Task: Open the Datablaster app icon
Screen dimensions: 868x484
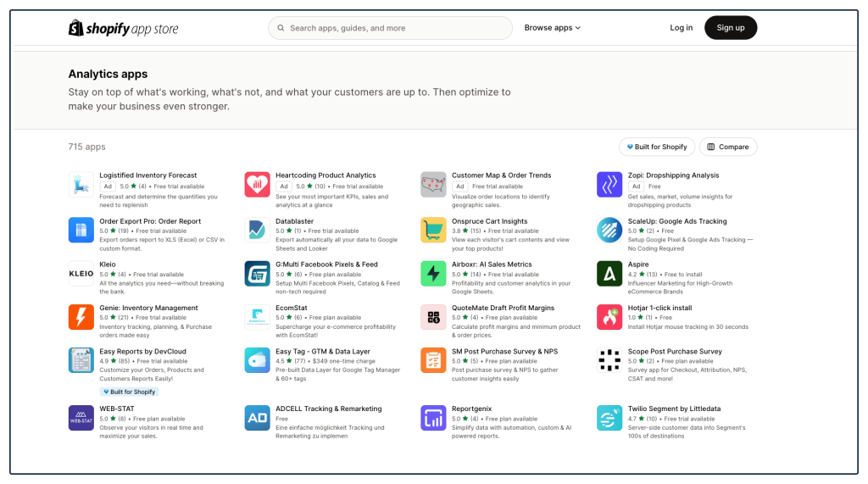Action: pos(257,230)
